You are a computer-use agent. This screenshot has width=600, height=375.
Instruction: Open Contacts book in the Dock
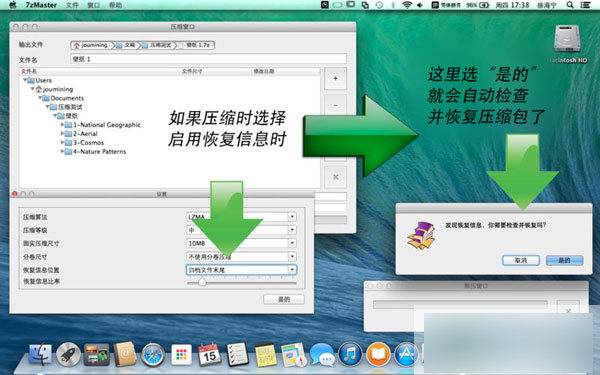125,354
